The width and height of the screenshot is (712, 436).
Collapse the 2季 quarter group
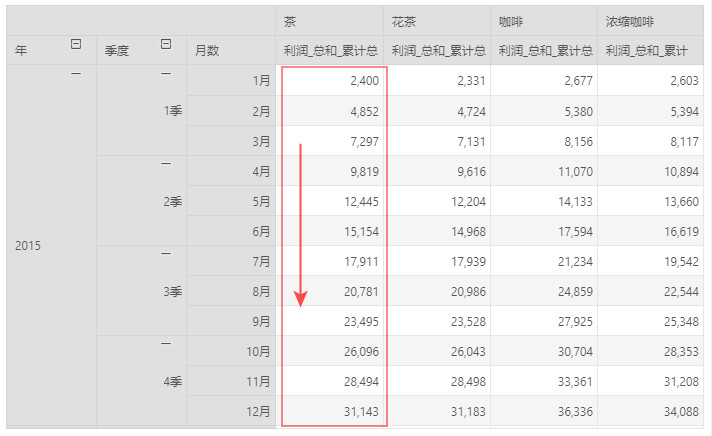point(166,164)
